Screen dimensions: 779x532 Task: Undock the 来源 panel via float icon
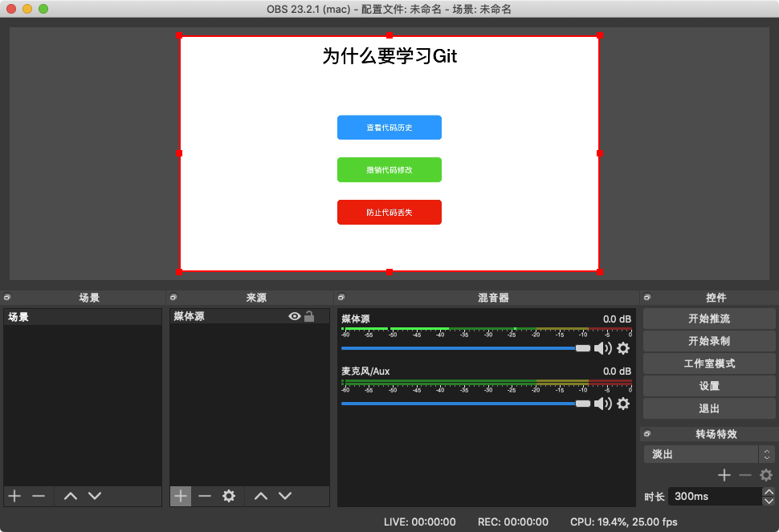coord(173,297)
